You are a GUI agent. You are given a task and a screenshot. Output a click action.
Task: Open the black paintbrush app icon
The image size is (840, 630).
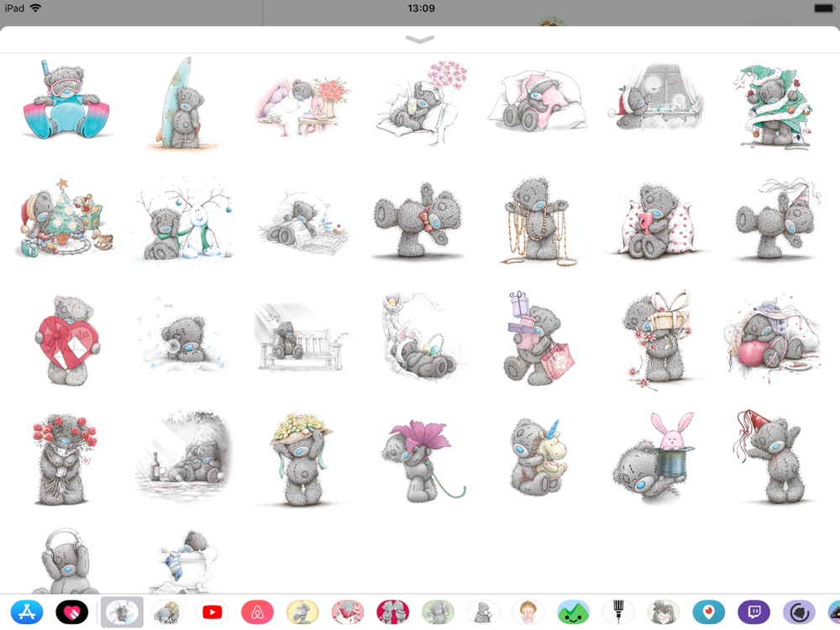(x=618, y=612)
